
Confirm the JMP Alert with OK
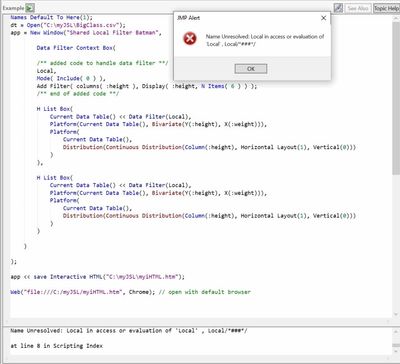(251, 69)
